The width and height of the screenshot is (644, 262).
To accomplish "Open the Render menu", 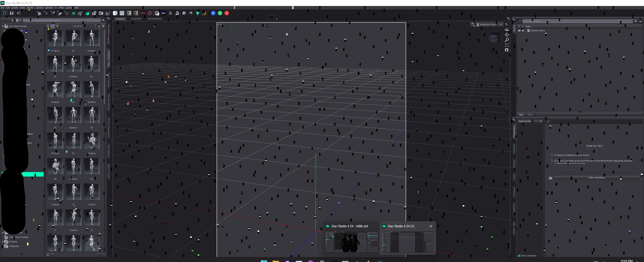I will 30,8.
